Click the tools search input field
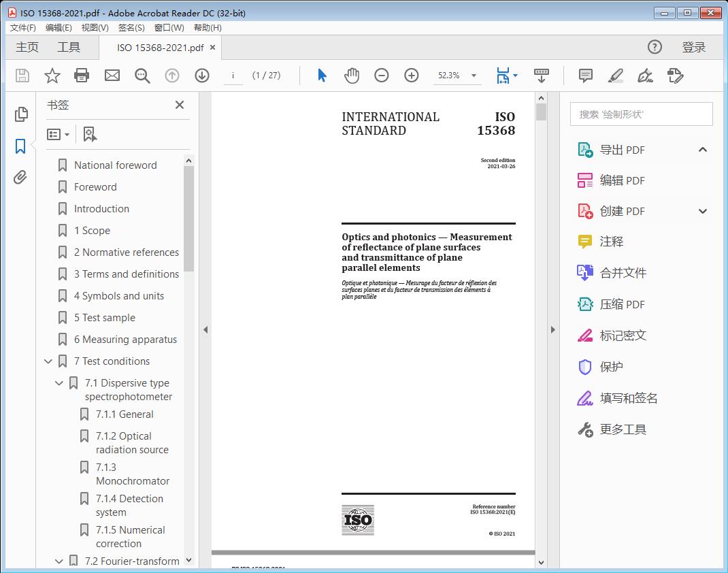 [x=641, y=114]
